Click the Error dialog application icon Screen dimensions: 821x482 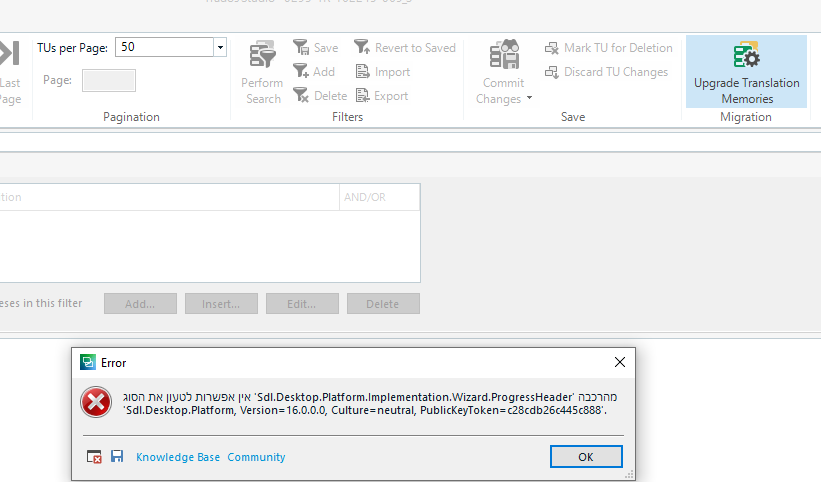click(87, 362)
